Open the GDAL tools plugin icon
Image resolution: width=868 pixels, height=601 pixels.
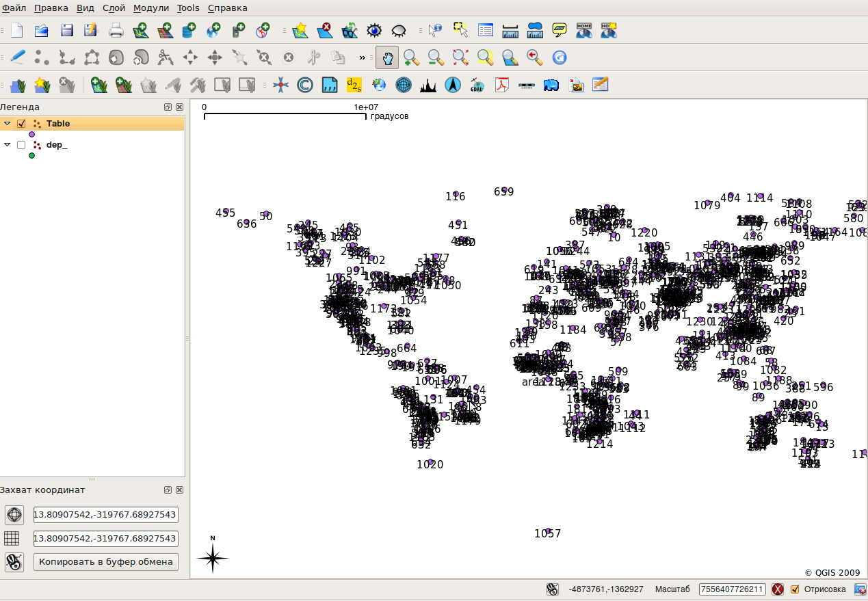click(x=477, y=85)
